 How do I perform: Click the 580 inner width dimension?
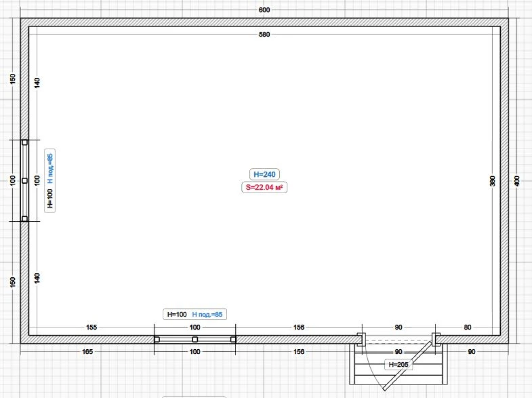point(264,34)
